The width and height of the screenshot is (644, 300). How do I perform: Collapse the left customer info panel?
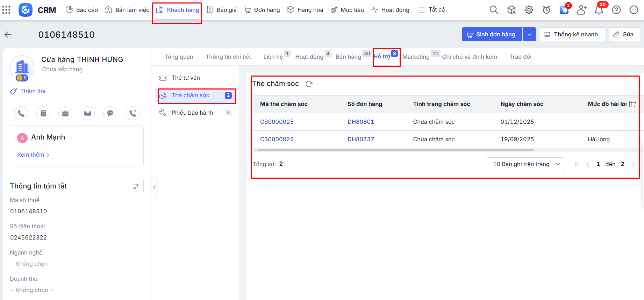[154, 187]
